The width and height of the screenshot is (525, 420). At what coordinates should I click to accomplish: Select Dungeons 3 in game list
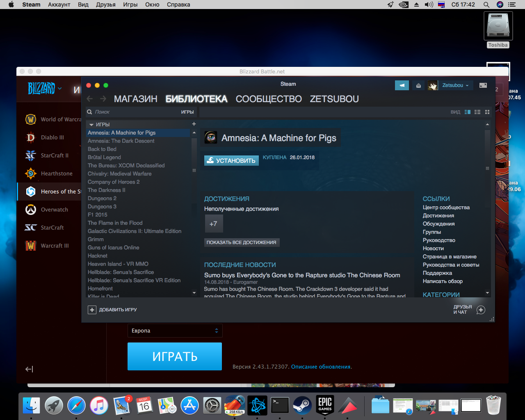[x=102, y=207]
